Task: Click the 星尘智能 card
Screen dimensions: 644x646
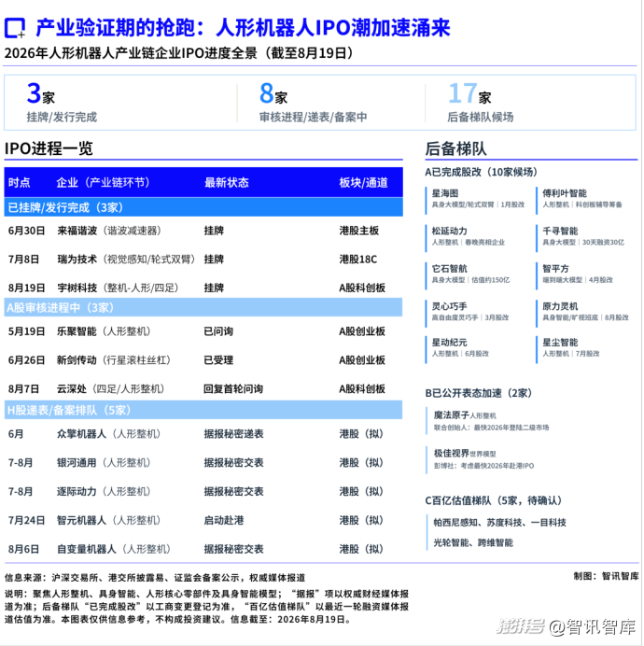Action: (570, 348)
